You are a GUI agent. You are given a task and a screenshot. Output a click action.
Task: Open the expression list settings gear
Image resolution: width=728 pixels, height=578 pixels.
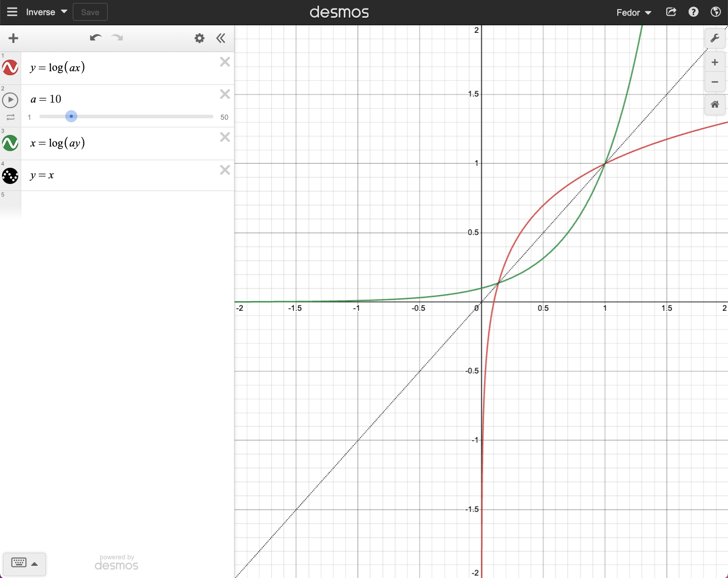[200, 38]
